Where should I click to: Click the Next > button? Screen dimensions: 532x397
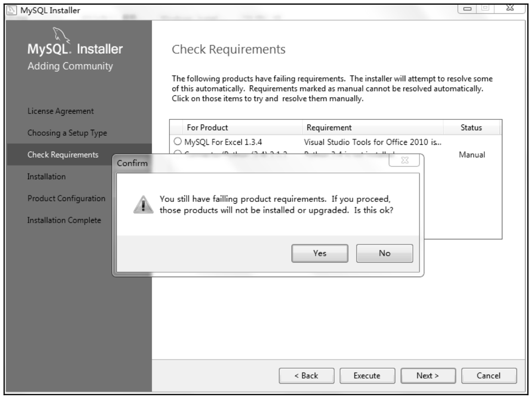click(x=427, y=376)
